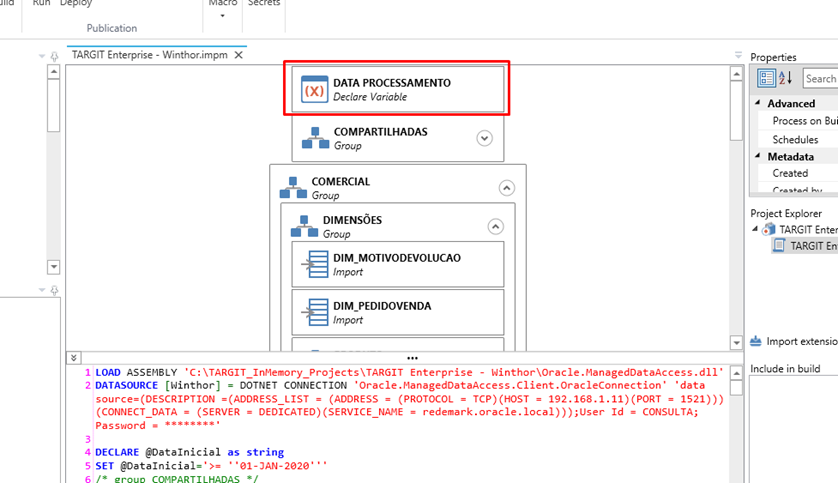Click the designer scrollbar down arrow
This screenshot has width=838, height=483.
(x=736, y=342)
